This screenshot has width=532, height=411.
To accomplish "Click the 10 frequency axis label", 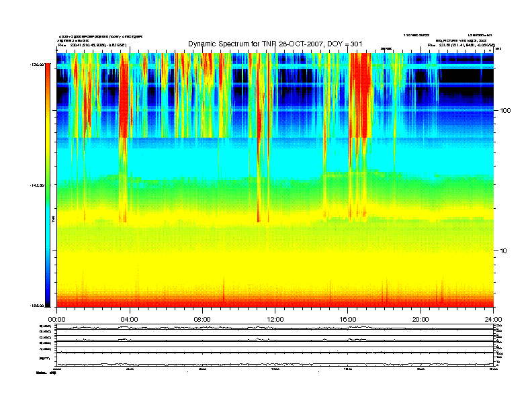I will tap(504, 251).
